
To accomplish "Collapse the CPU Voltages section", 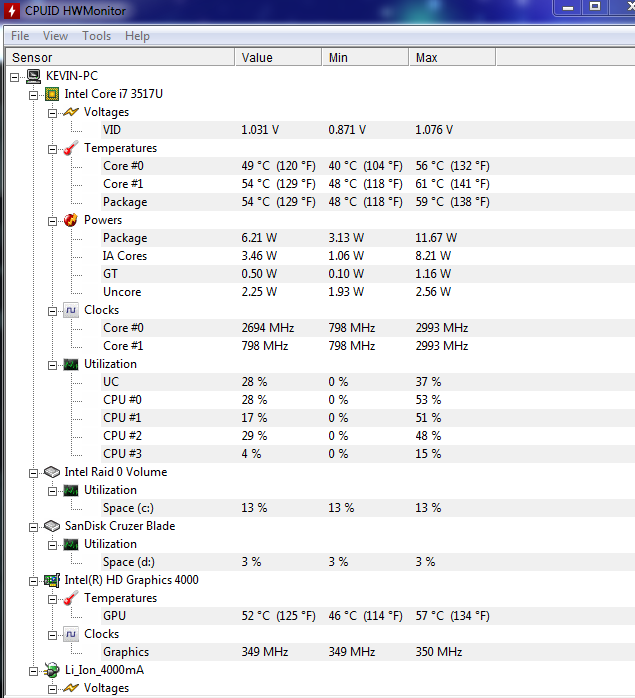I will (x=53, y=113).
